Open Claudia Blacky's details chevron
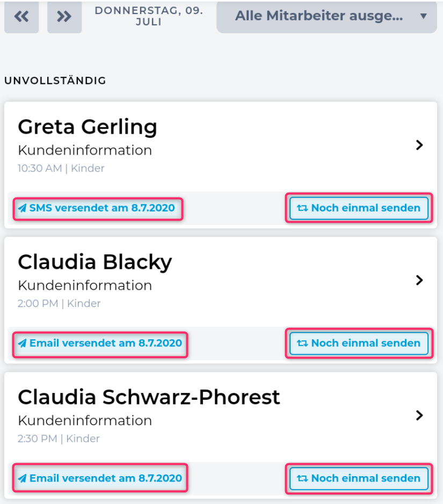 420,280
